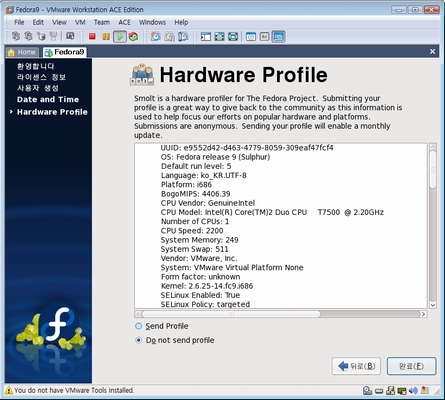Click the fourth greyed toolbar icon
Screen dimensions: 445x400
[x=53, y=36]
